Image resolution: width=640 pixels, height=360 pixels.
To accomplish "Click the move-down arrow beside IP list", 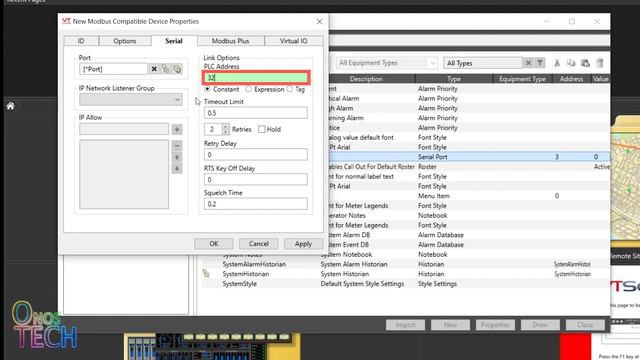I will coord(177,168).
